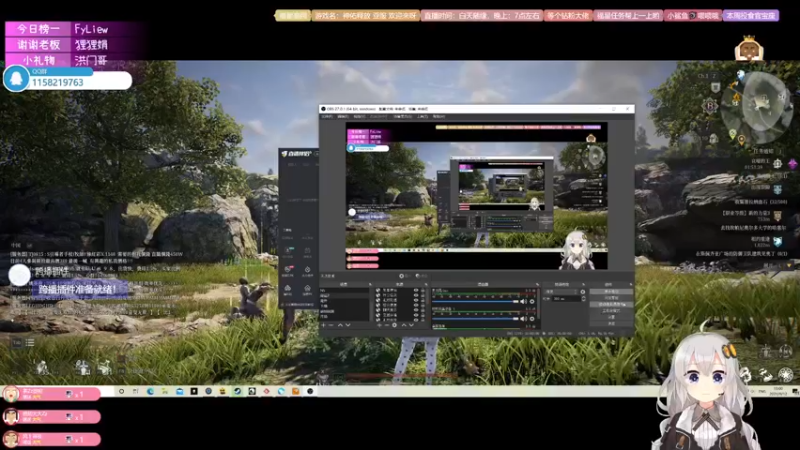The image size is (800, 450).
Task: Open the Mail app on taskbar
Action: [x=180, y=391]
